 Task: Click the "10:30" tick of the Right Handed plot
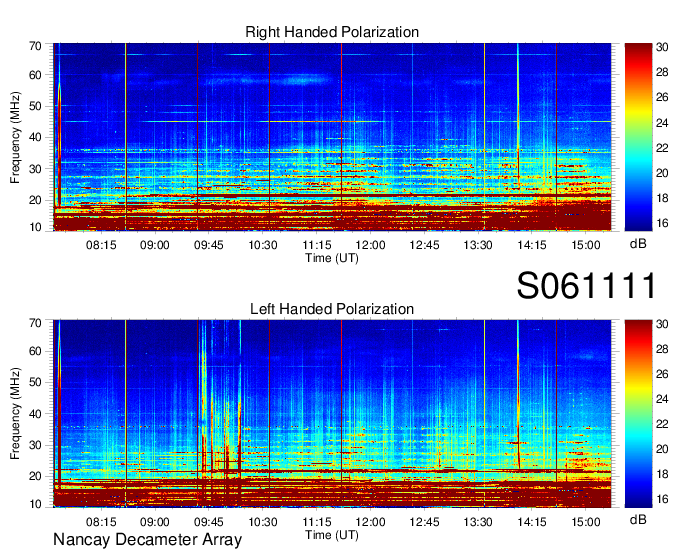(263, 245)
